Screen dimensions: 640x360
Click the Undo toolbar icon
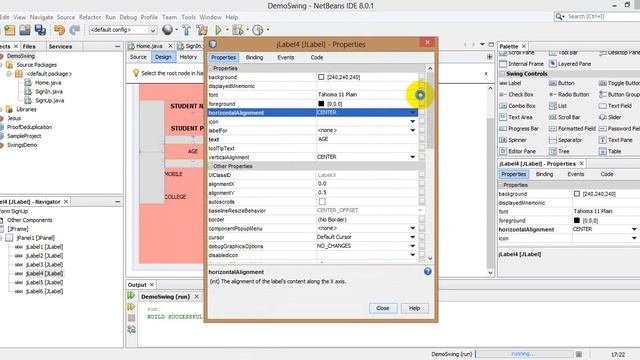[x=60, y=30]
